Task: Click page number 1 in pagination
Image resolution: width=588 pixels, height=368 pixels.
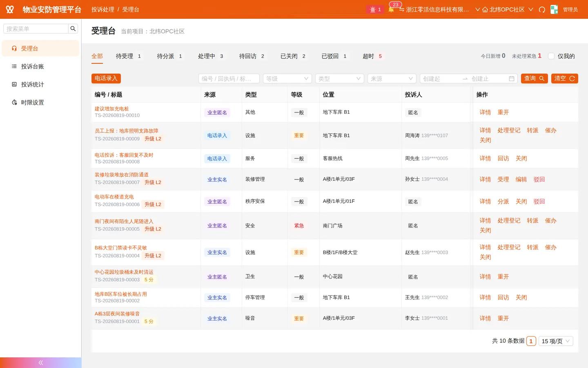Action: click(531, 341)
